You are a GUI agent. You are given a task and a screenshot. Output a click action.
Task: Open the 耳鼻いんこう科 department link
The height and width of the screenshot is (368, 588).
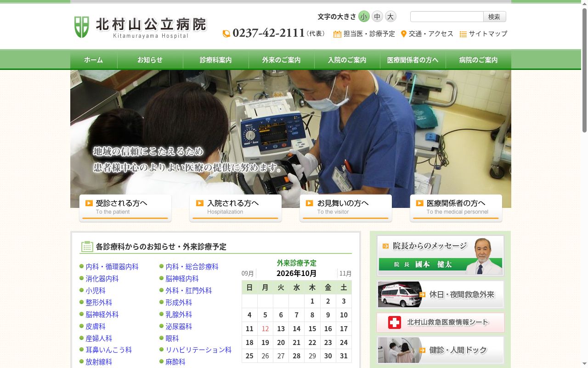[109, 350]
